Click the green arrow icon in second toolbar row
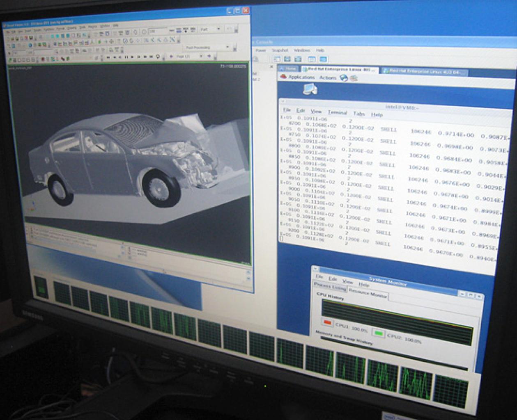This screenshot has height=420, width=517. pos(99,41)
